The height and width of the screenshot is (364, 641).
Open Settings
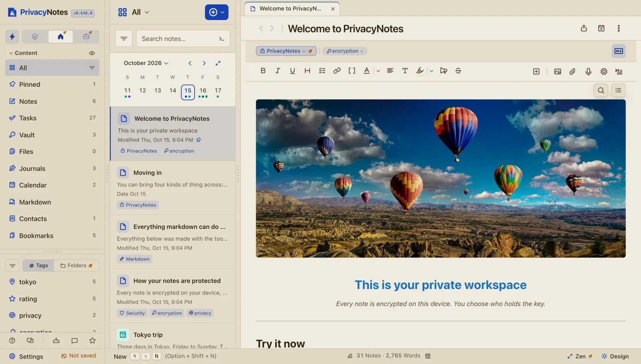pyautogui.click(x=26, y=356)
